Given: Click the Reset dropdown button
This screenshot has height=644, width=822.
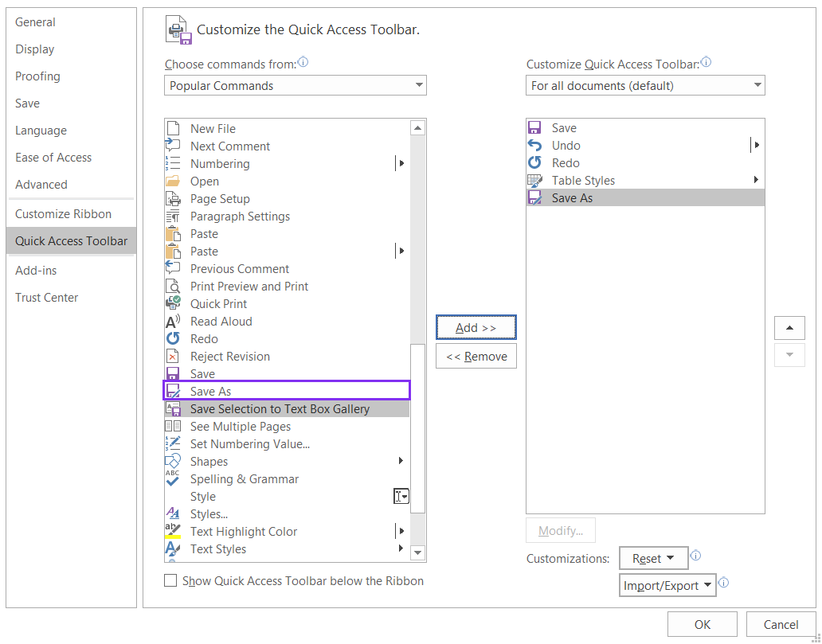Looking at the screenshot, I should click(x=653, y=558).
